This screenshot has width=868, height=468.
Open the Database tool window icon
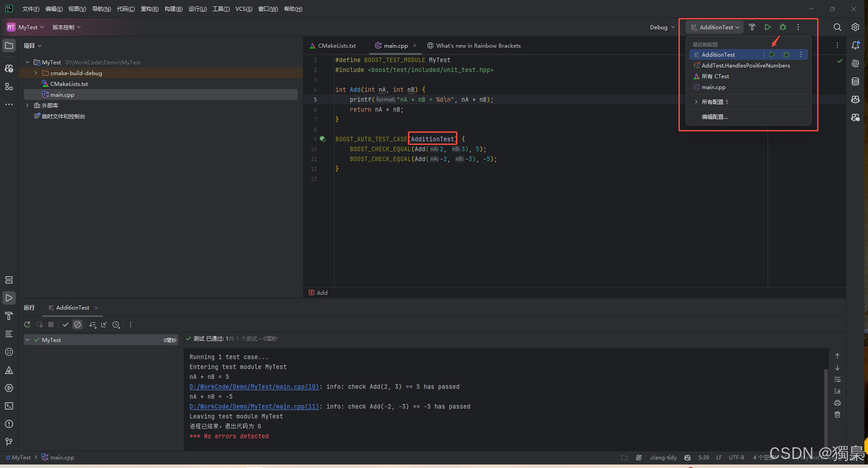click(x=855, y=81)
